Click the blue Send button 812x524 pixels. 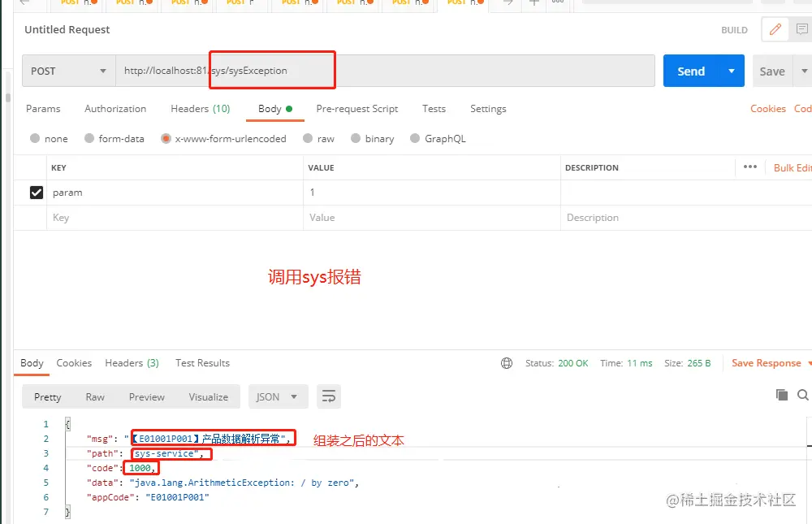691,71
